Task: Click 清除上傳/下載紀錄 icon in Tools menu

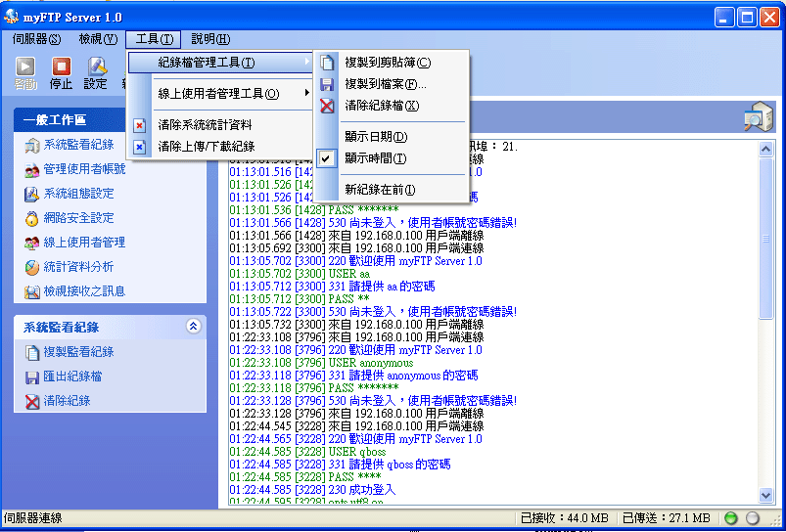Action: click(x=139, y=147)
